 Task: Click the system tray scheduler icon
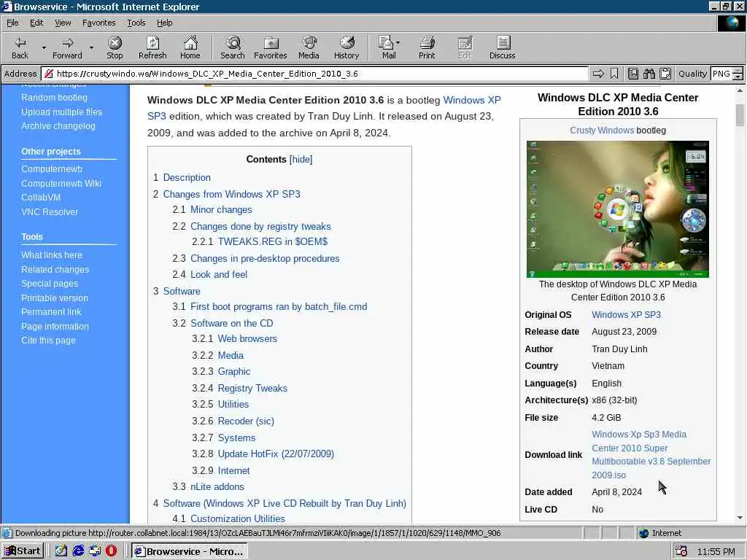point(681,551)
